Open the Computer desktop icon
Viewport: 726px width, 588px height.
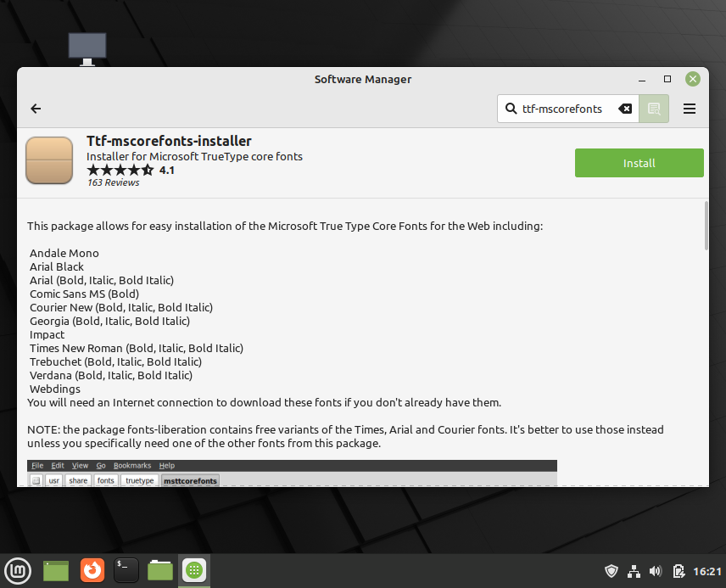pyautogui.click(x=87, y=48)
